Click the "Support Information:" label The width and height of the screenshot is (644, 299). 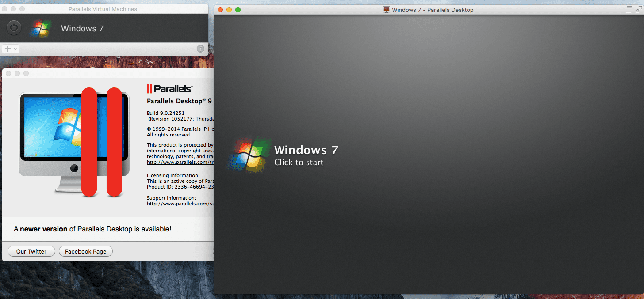pos(171,198)
